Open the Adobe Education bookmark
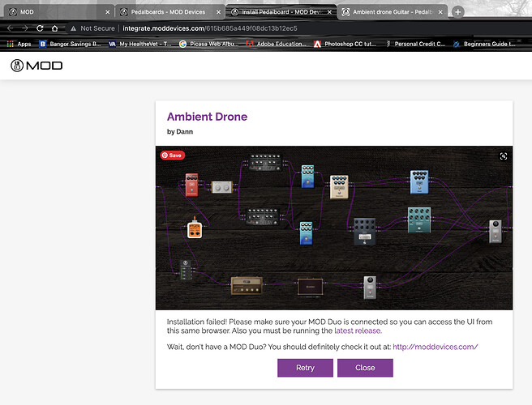 [276, 44]
